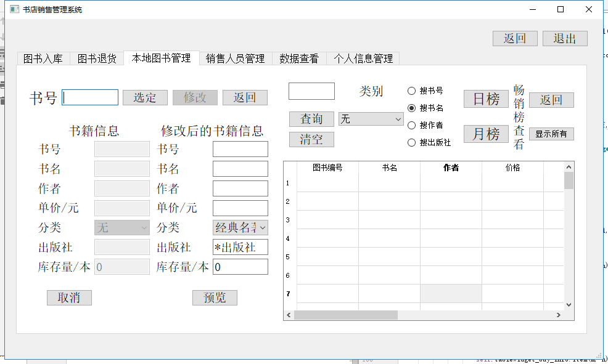Click the 预览 button

[x=215, y=297]
